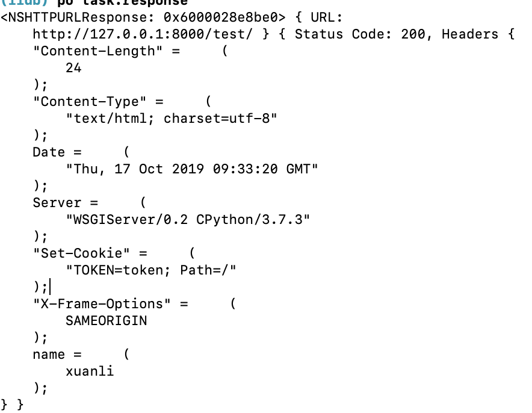Click the Date header key

tap(49, 152)
